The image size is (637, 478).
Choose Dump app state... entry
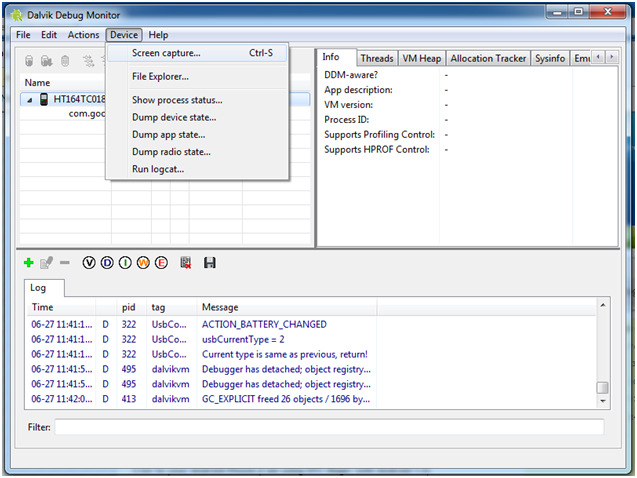197,134
